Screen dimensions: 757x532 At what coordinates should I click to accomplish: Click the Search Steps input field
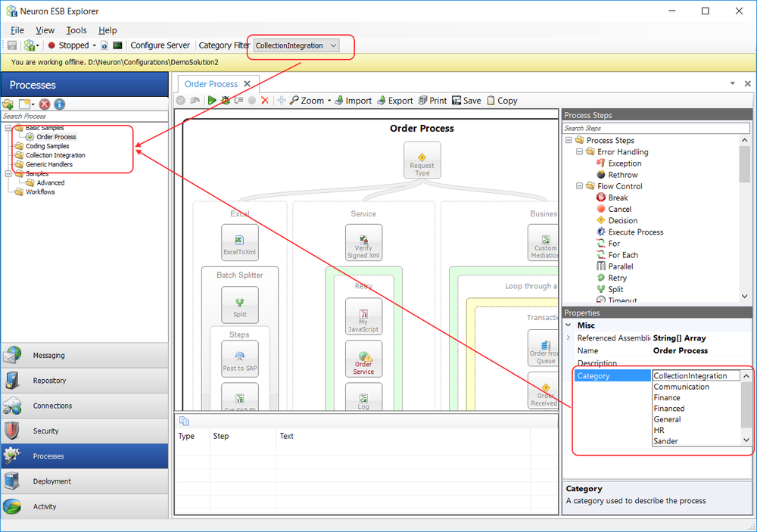coord(656,128)
